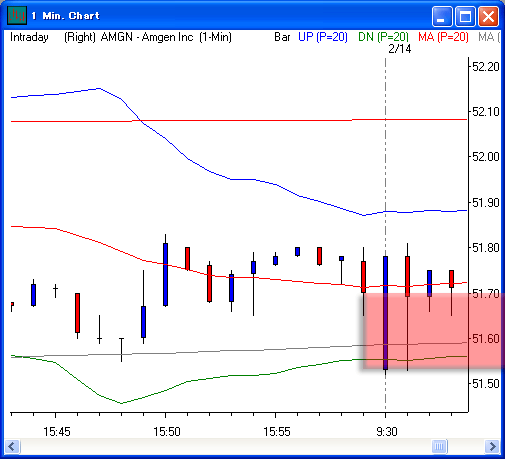This screenshot has height=459, width=505.
Task: Select the red MA (P=20) legend label
Action: point(443,37)
